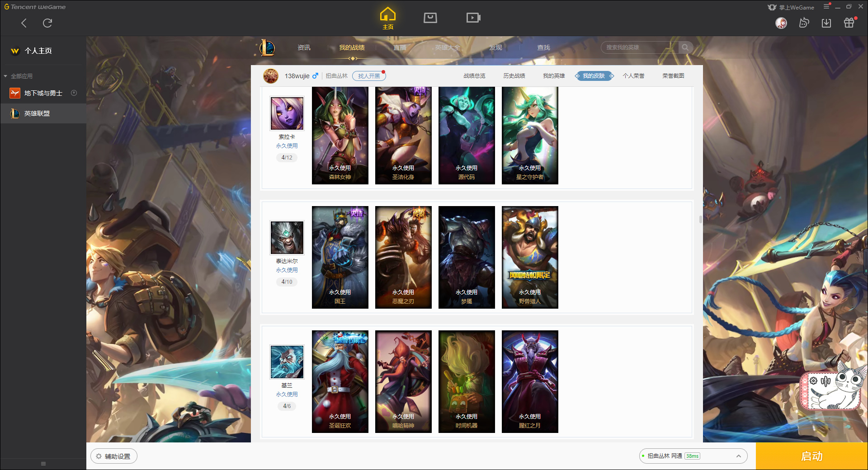Click the 找人开黑 button
The image size is (868, 470).
pos(369,76)
